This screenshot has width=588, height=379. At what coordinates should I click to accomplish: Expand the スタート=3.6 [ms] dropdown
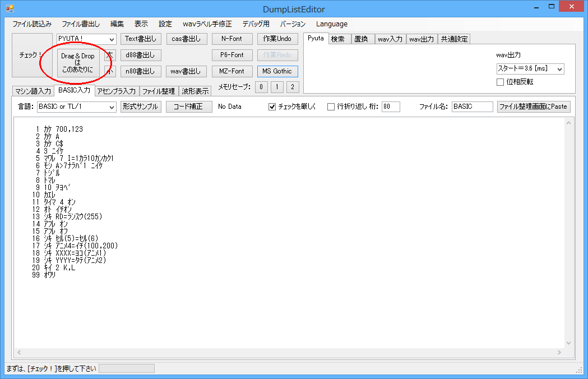pos(559,69)
